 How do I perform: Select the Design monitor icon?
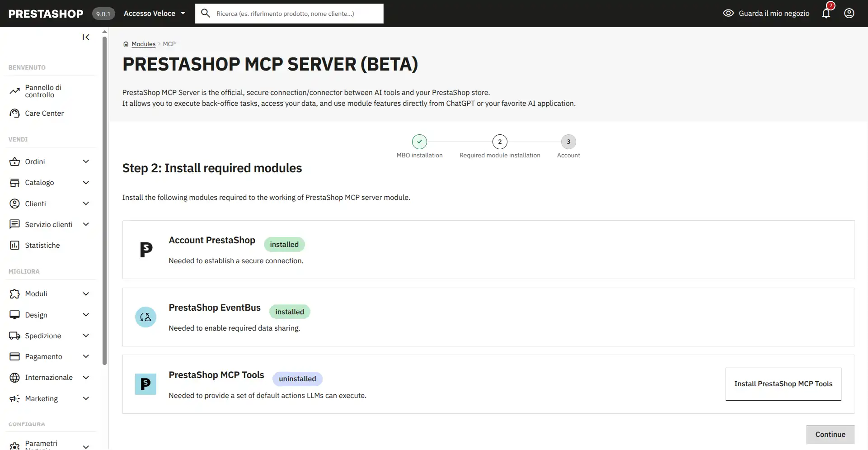[15, 315]
